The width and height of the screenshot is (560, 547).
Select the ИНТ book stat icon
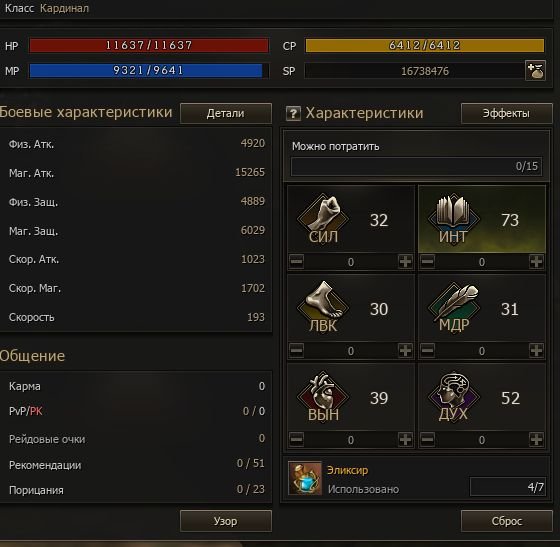[x=453, y=218]
